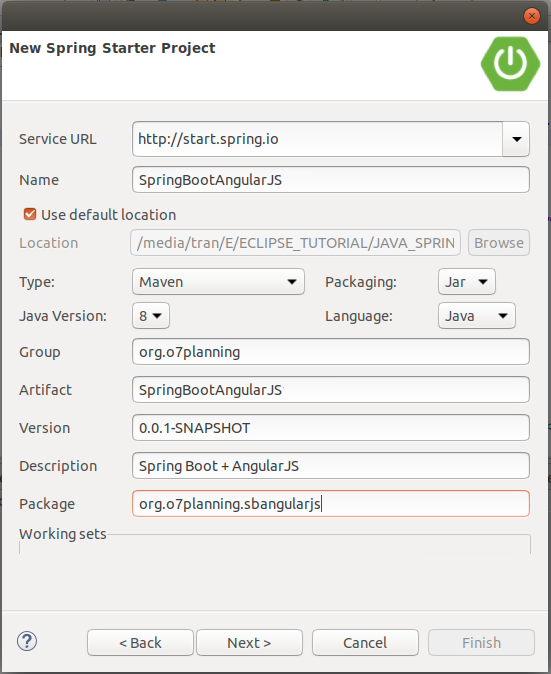Click the Next > button
This screenshot has width=551, height=674.
click(249, 643)
